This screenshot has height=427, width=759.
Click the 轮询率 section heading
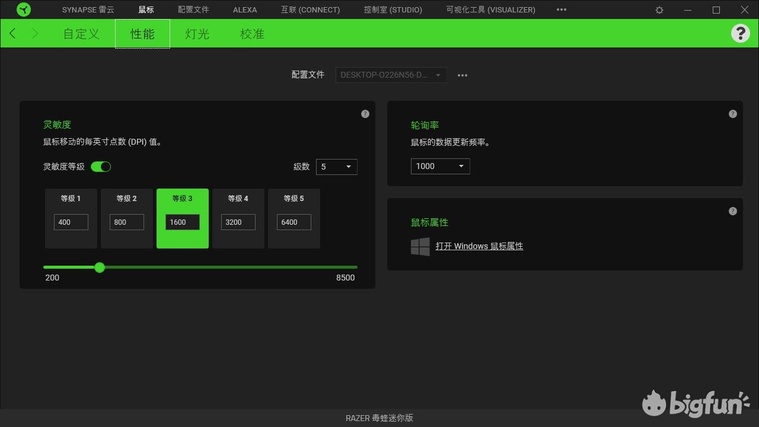[425, 125]
